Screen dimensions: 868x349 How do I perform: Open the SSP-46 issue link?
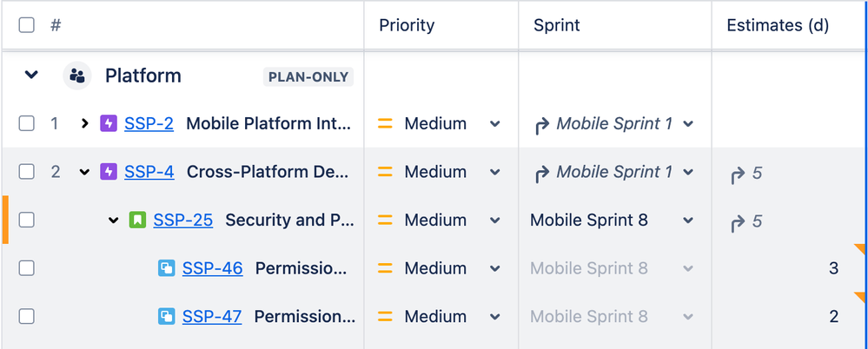[213, 268]
